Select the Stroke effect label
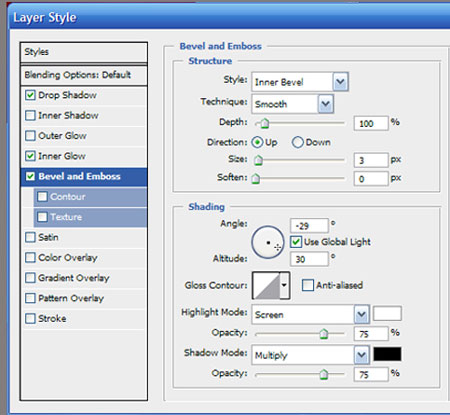Viewport: 450px width, 415px height. [x=52, y=318]
